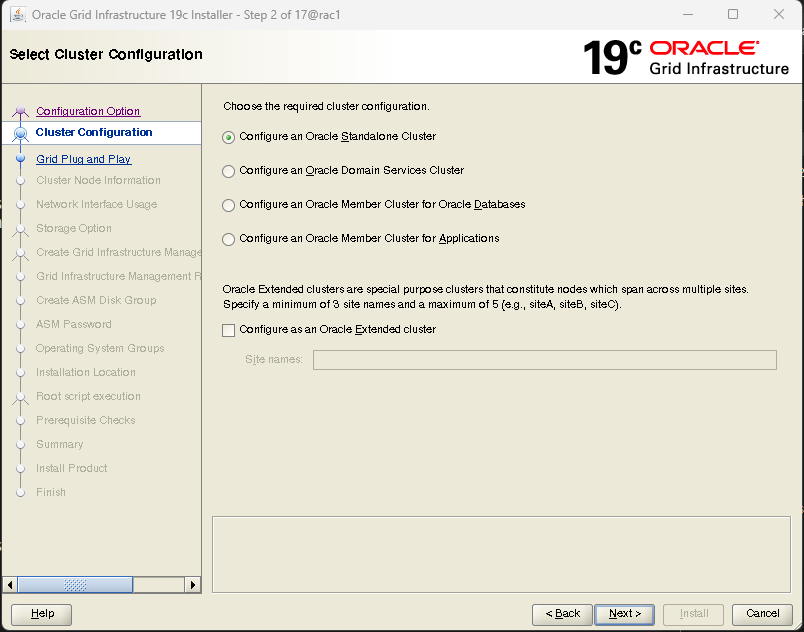This screenshot has width=804, height=632.
Task: Click the empty message area panel
Action: click(501, 555)
